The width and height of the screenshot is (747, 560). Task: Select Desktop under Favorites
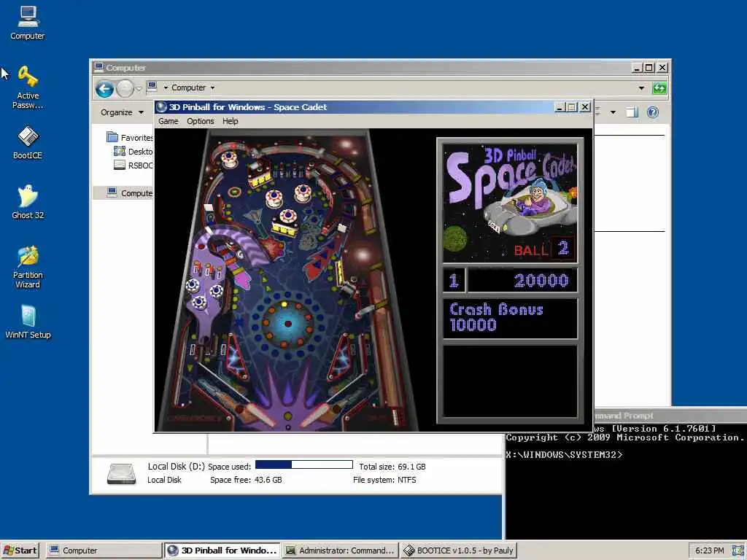(133, 152)
